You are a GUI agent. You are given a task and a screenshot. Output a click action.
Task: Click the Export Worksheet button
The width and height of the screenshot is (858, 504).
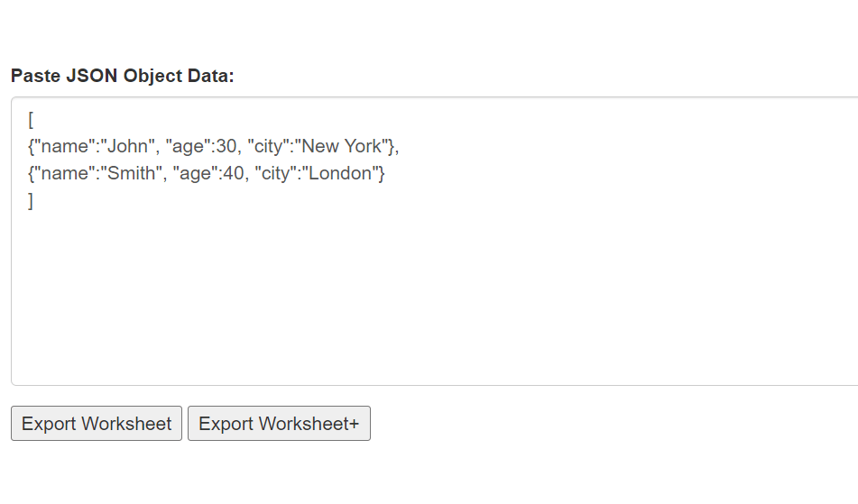click(x=97, y=423)
